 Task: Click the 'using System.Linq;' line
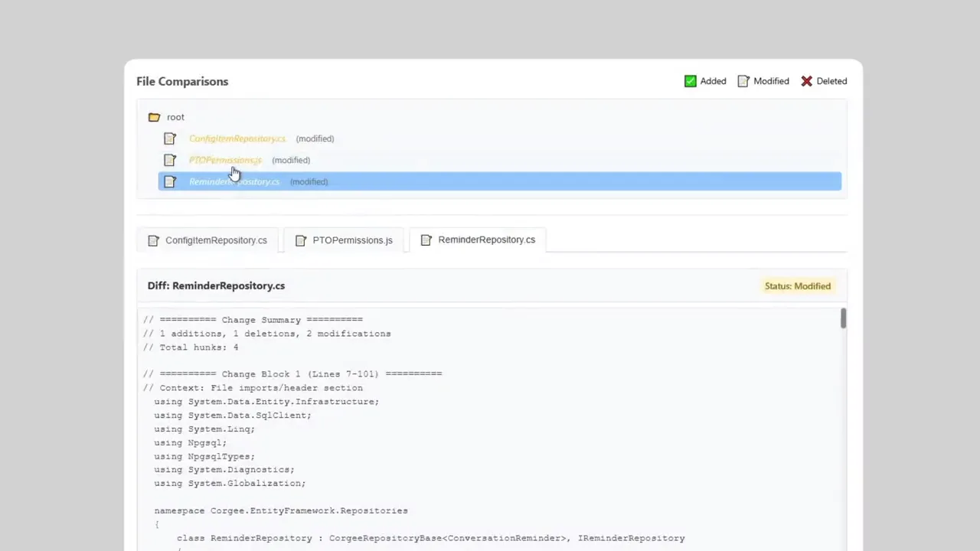204,429
